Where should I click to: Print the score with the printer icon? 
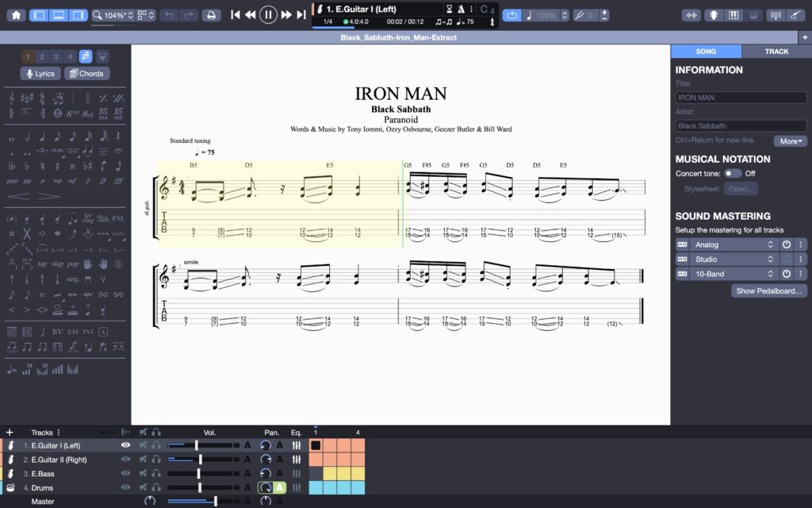[211, 15]
